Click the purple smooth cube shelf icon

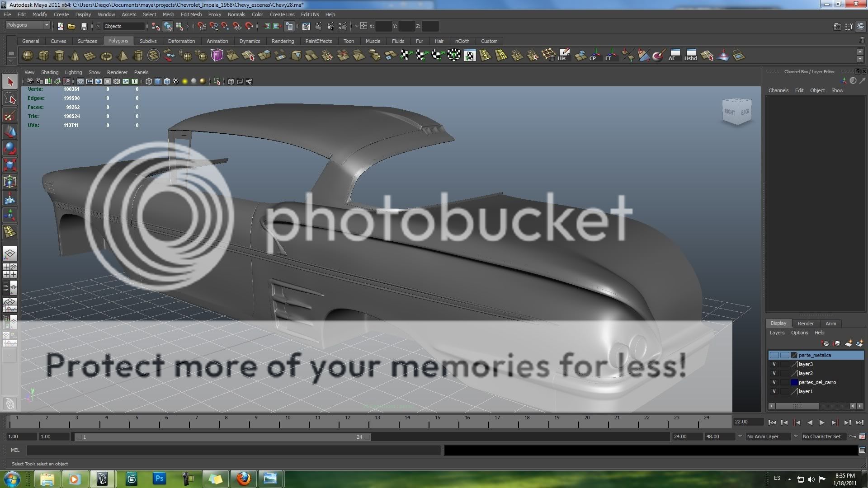point(217,56)
